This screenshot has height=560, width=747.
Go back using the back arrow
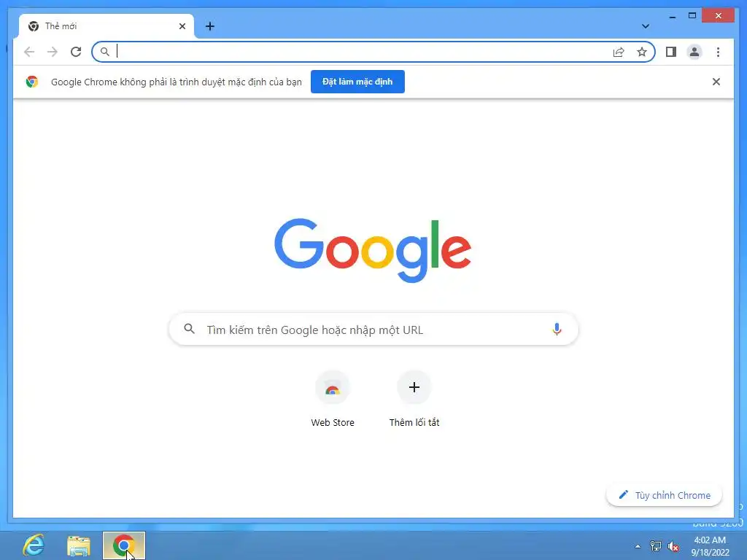click(x=29, y=52)
